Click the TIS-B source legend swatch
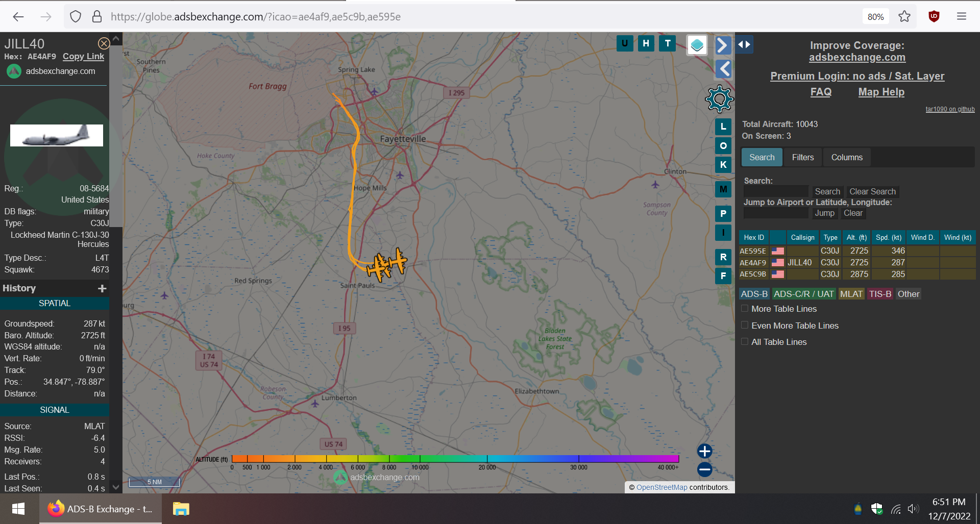Viewport: 980px width, 524px height. click(x=880, y=294)
